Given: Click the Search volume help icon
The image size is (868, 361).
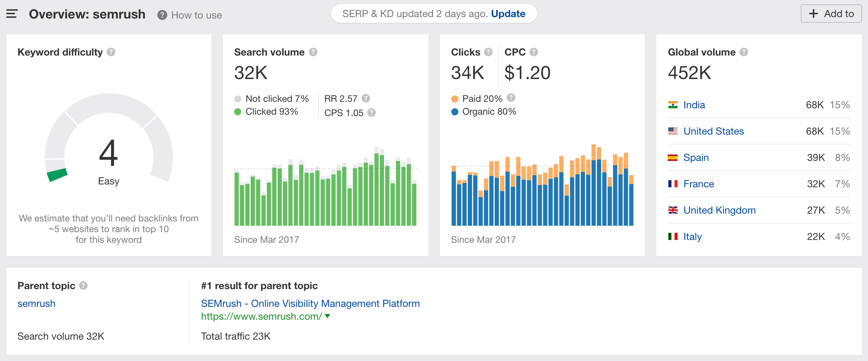Looking at the screenshot, I should point(313,52).
